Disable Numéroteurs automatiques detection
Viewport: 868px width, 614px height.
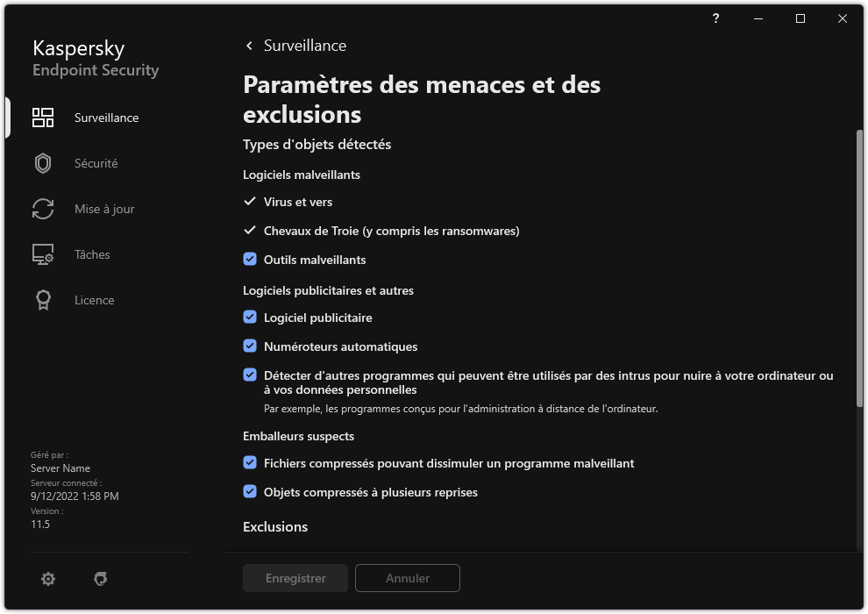[250, 346]
